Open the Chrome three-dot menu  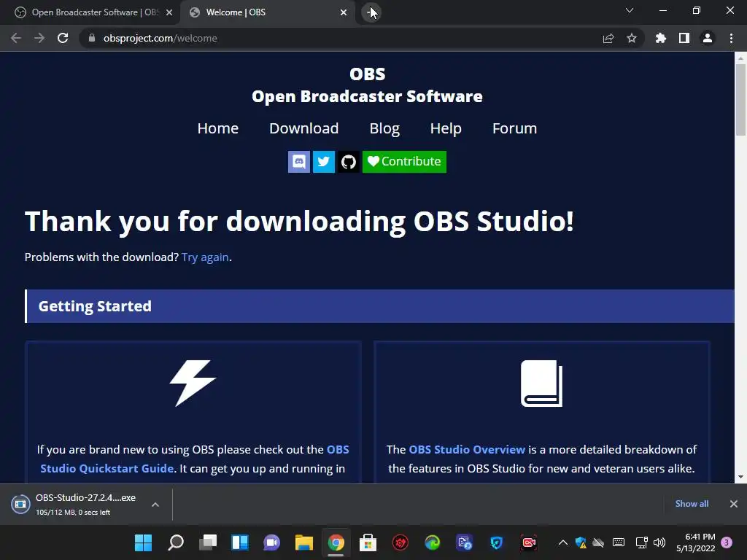731,38
